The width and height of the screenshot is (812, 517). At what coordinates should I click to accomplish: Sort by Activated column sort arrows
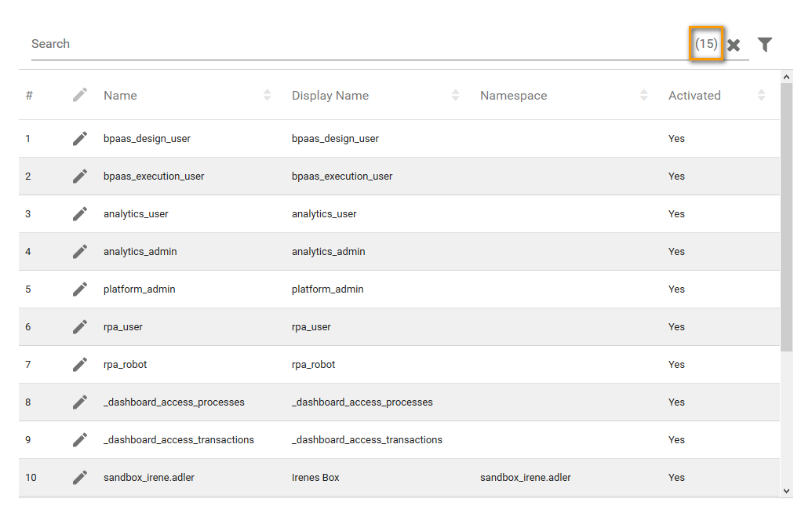761,96
